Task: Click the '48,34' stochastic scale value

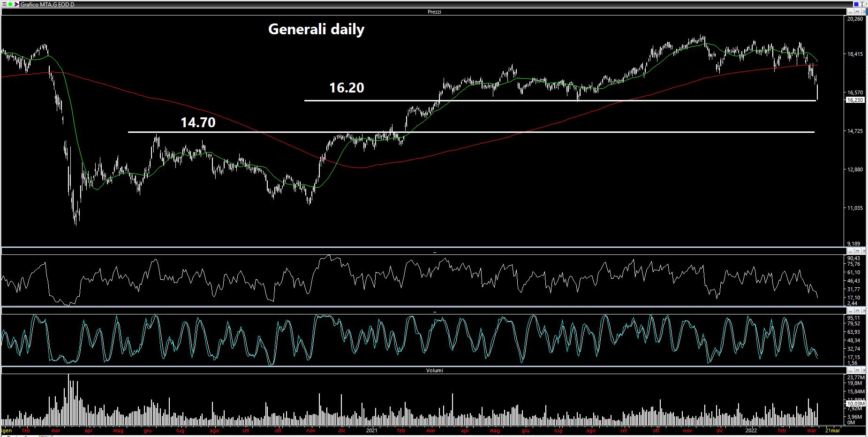Action: pos(854,340)
